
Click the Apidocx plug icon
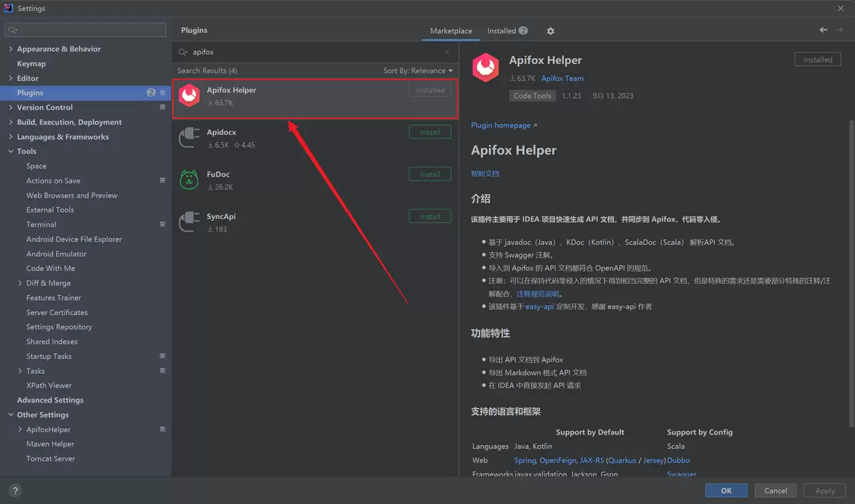pyautogui.click(x=190, y=138)
